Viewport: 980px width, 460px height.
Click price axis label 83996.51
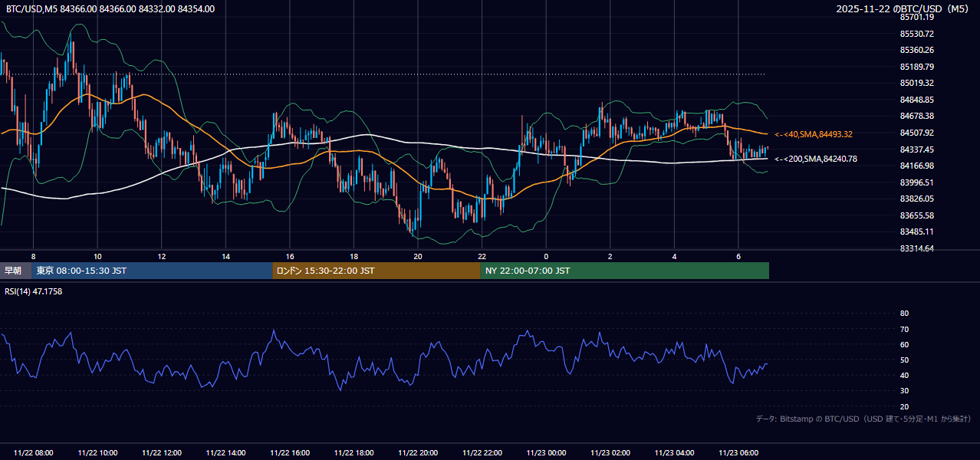[916, 182]
